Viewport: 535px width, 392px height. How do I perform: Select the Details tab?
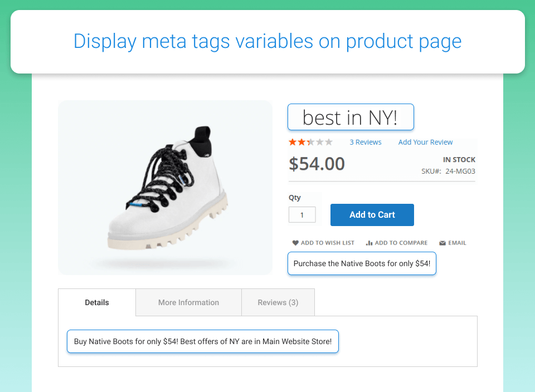[96, 302]
